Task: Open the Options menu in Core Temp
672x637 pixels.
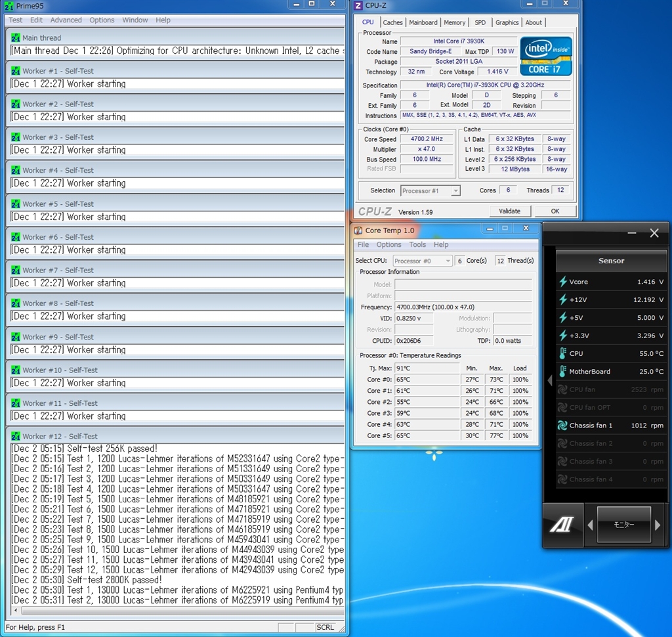Action: click(388, 244)
